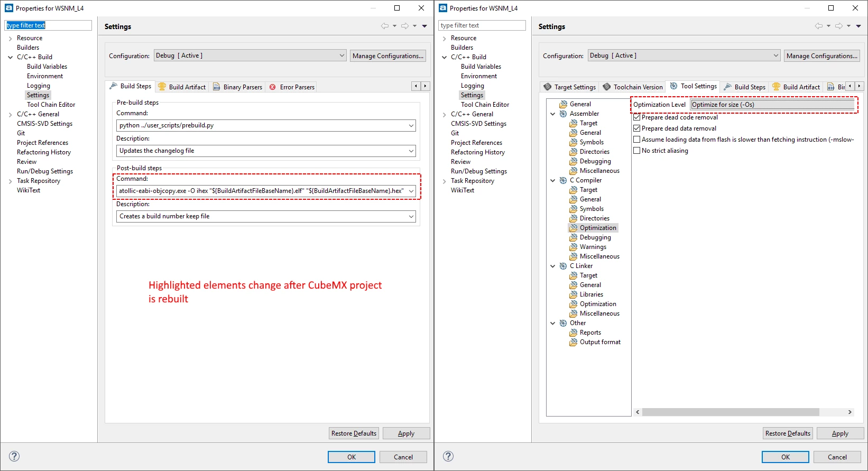Toggle Prepare dead code removal checkbox
Viewport: 868px width, 471px height.
pos(637,117)
